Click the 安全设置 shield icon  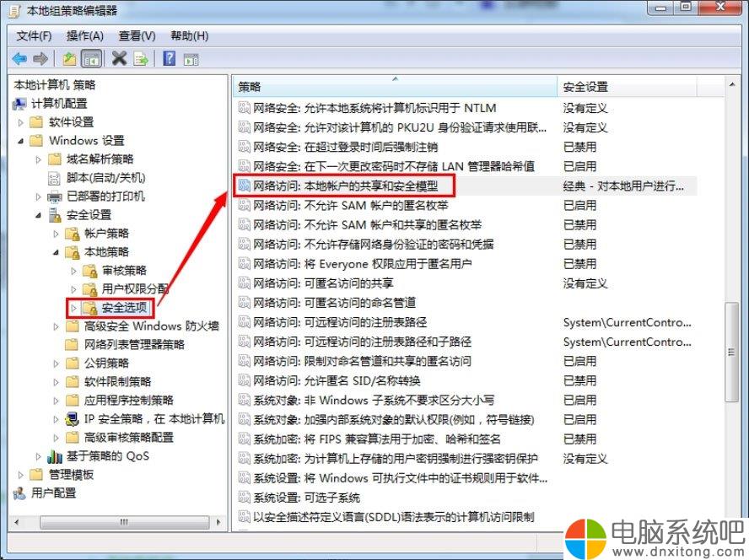[x=56, y=215]
